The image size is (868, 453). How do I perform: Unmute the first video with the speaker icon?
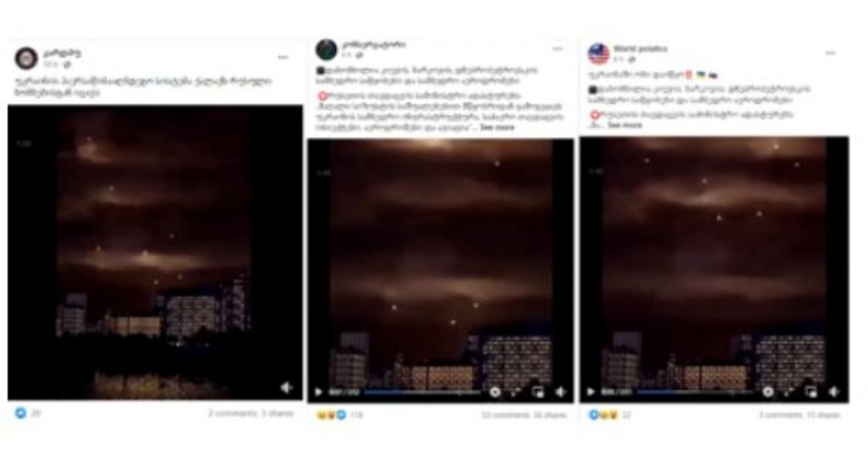pos(287,388)
